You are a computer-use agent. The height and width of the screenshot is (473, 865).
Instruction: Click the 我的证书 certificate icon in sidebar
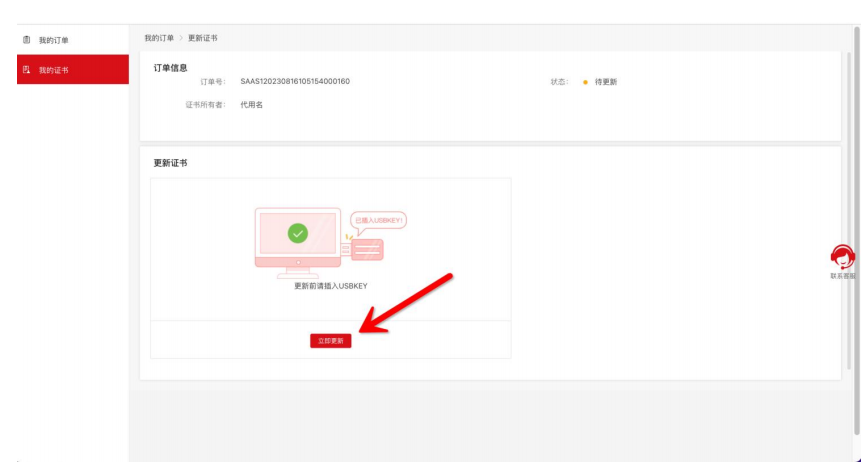pos(27,70)
